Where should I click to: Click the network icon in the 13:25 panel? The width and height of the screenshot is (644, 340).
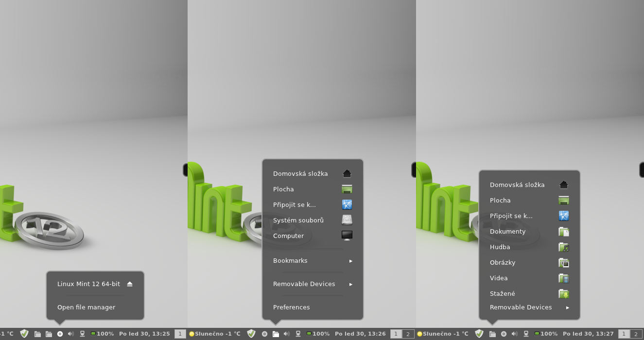pyautogui.click(x=82, y=334)
